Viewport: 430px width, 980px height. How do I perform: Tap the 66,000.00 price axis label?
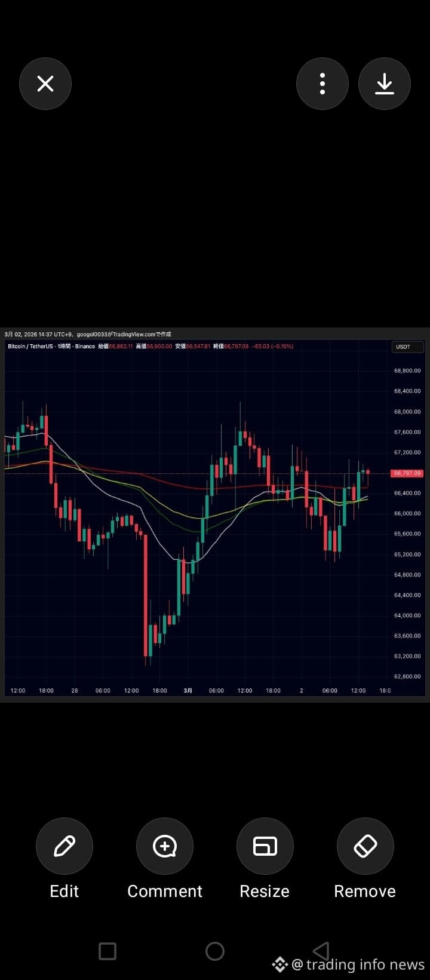(x=407, y=513)
